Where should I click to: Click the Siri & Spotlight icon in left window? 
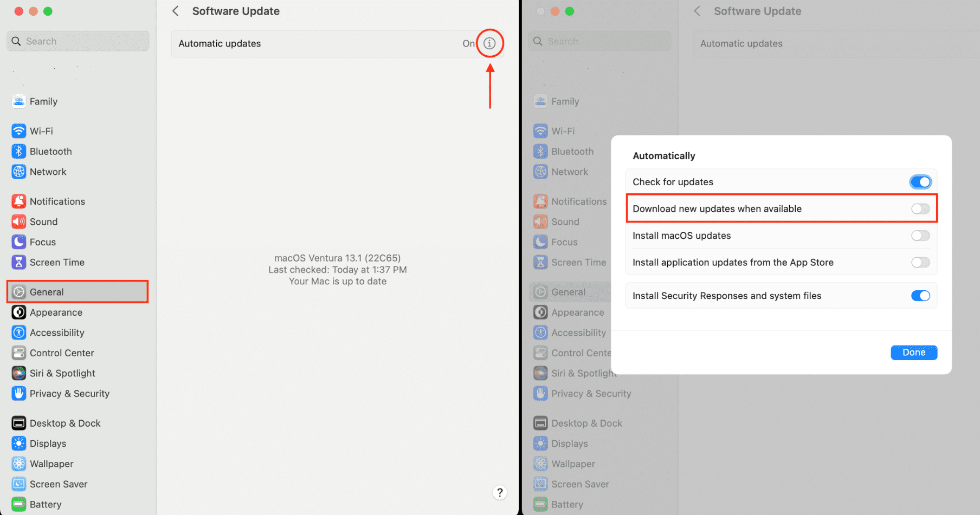coord(19,373)
